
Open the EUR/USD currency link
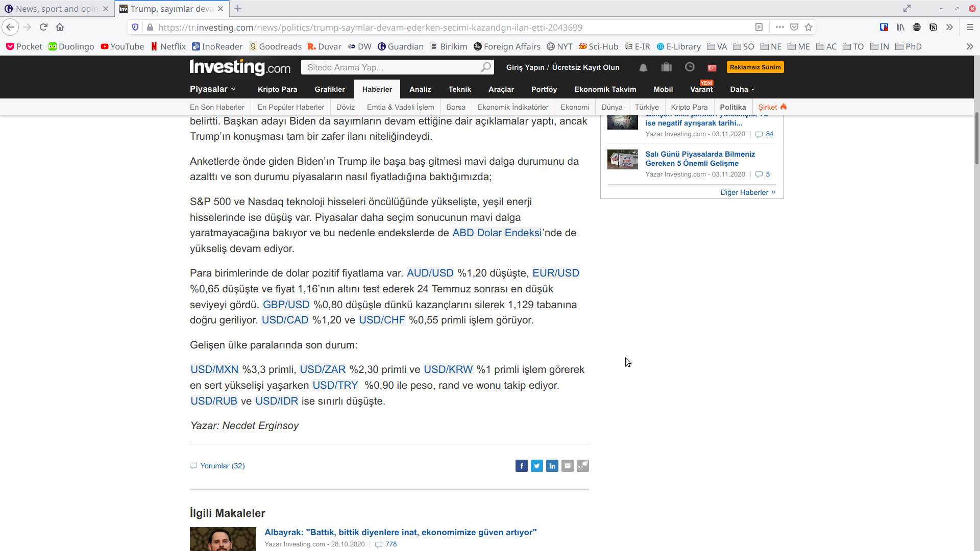pyautogui.click(x=556, y=273)
